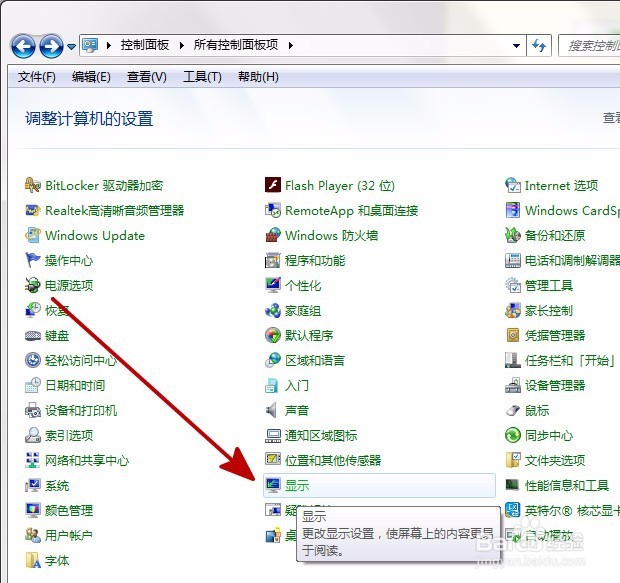Click the 区域和语言 globe icon
The width and height of the screenshot is (620, 583).
point(273,360)
